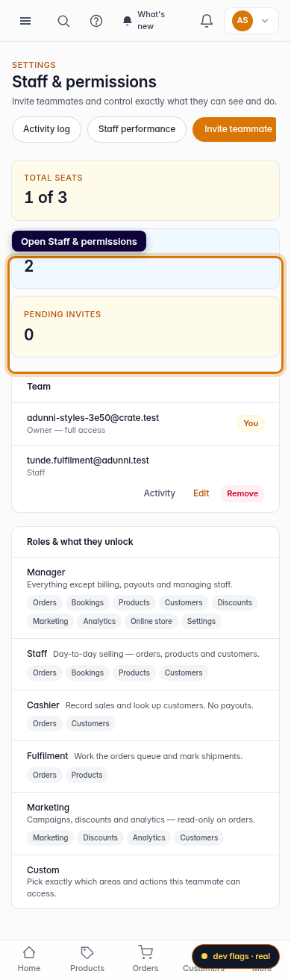
Task: Click Products chip under Fulfilment
Action: [87, 775]
